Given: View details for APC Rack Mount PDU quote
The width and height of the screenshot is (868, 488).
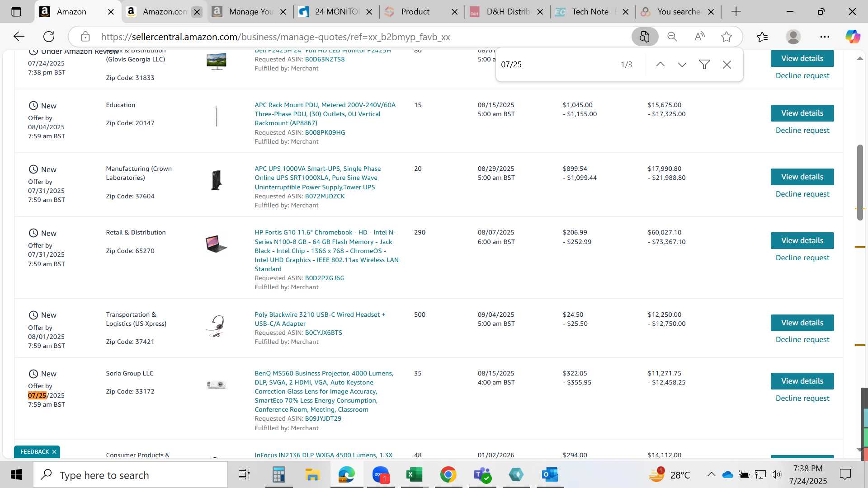Looking at the screenshot, I should [802, 113].
